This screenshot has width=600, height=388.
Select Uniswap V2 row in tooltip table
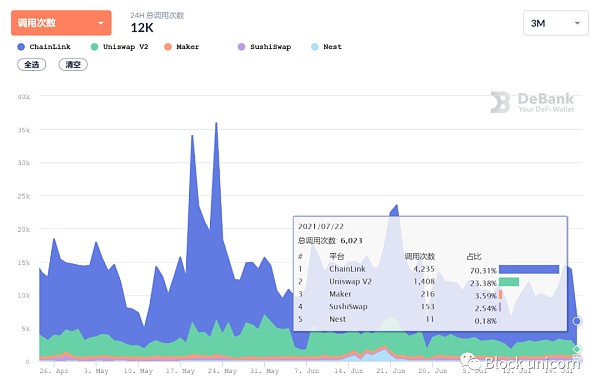pos(429,282)
